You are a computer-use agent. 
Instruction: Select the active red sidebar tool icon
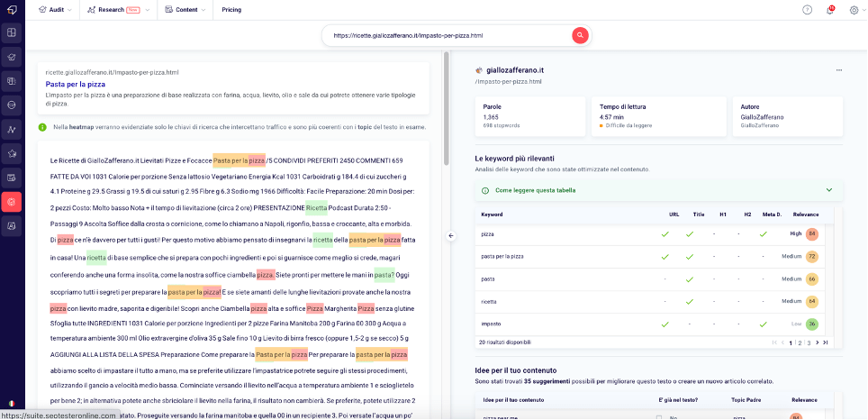(x=12, y=202)
